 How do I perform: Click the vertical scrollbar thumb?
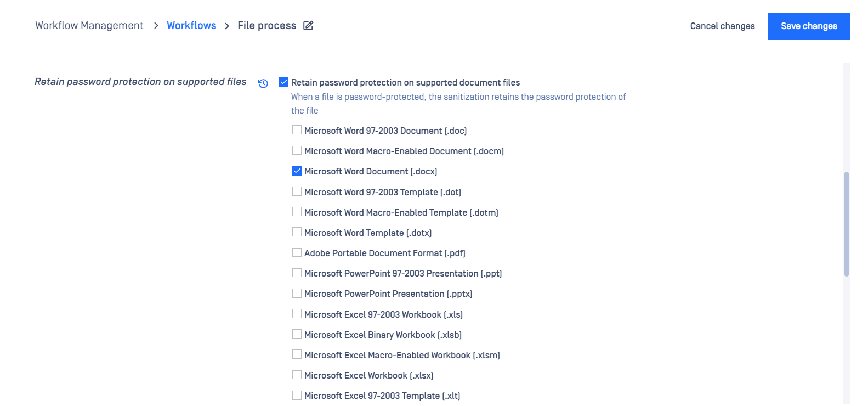tap(847, 224)
